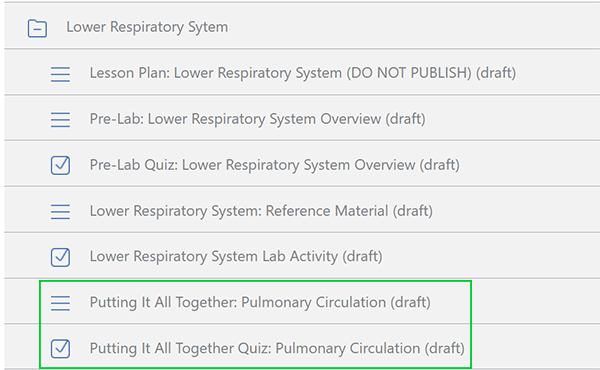Select the checkmark icon for Lab Activity
Image resolution: width=600 pixels, height=370 pixels.
[60, 257]
